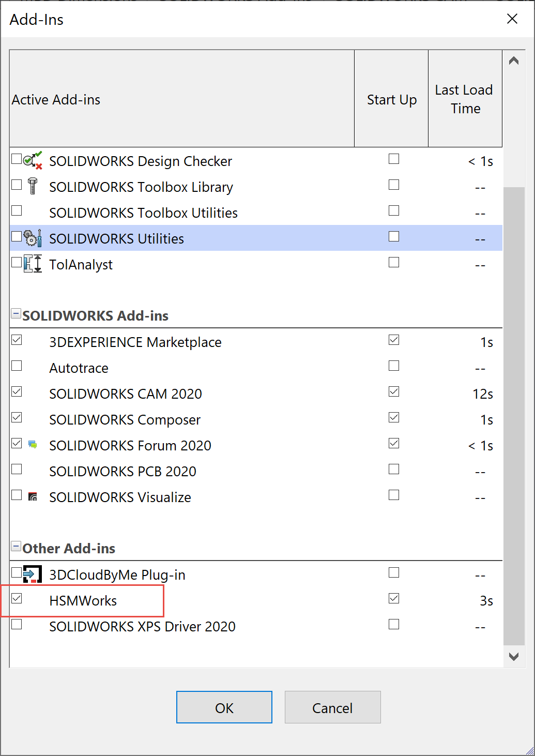The width and height of the screenshot is (535, 756).
Task: Uncheck the HSMWorks active add-in checkbox
Action: tap(17, 598)
